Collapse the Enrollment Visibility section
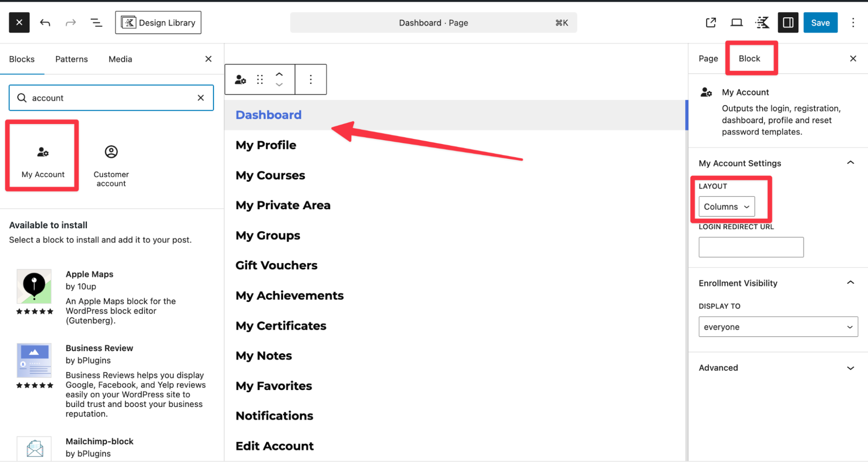Image resolution: width=868 pixels, height=463 pixels. tap(850, 282)
